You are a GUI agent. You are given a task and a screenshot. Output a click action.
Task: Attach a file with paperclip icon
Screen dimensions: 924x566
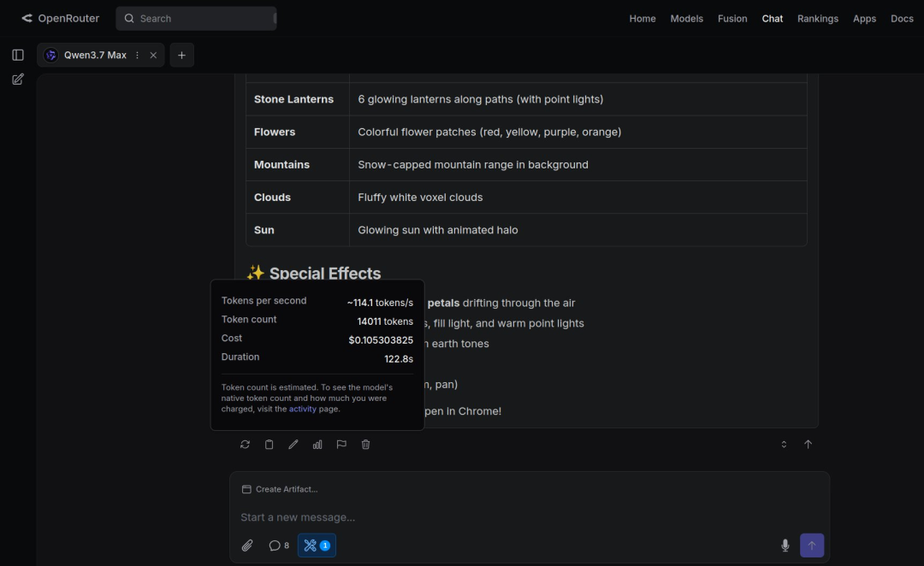point(247,545)
